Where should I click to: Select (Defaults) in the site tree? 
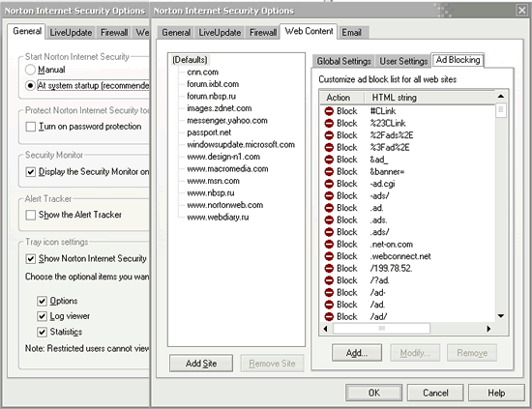190,60
